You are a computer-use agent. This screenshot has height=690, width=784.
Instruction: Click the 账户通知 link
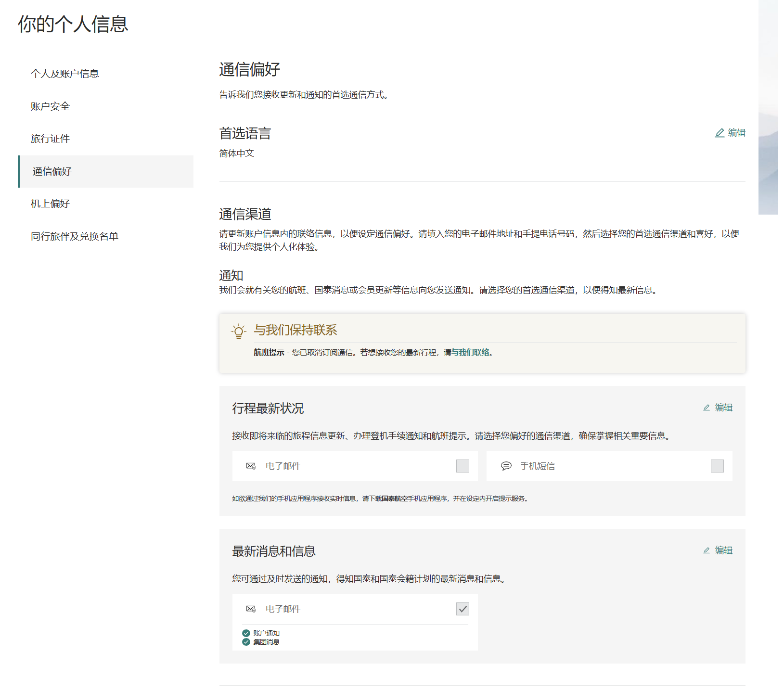pyautogui.click(x=268, y=633)
